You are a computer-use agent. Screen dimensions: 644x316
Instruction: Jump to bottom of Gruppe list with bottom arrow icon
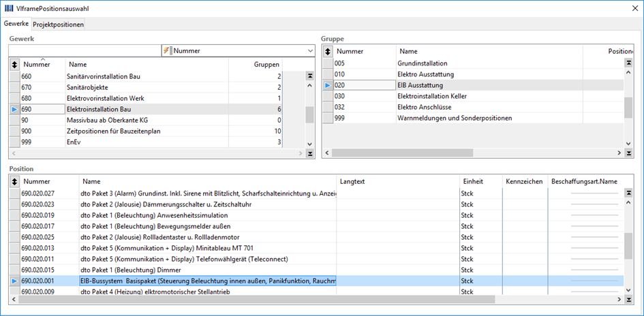point(628,153)
